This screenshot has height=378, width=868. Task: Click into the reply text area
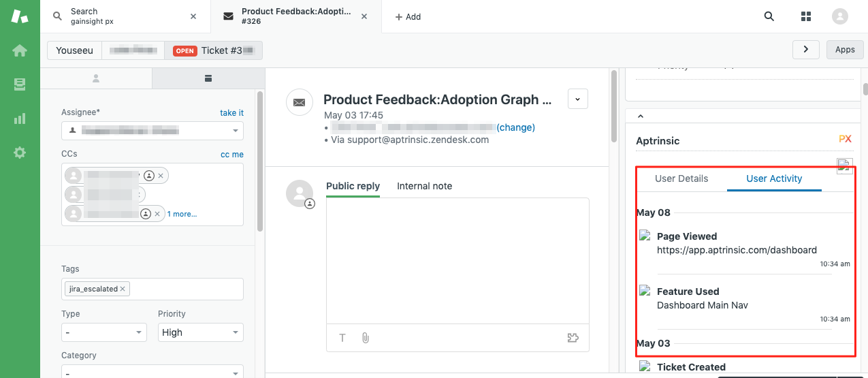(457, 261)
